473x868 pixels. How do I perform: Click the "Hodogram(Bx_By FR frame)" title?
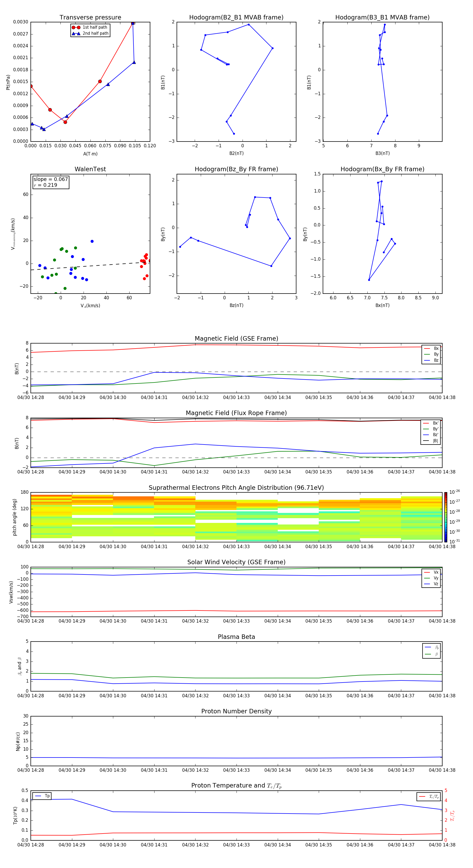(x=382, y=169)
